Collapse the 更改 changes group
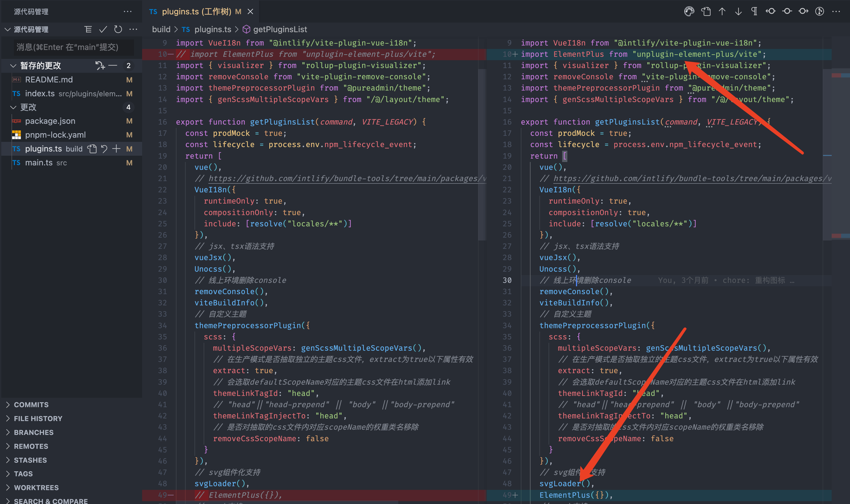Screen dimensions: 850x504 (13, 107)
